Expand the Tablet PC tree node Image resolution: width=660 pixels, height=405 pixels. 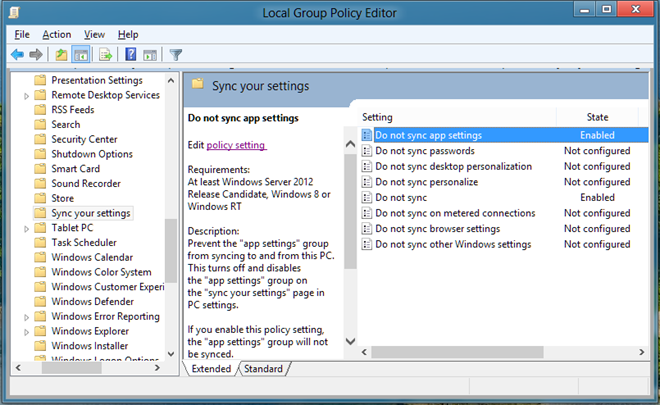tap(27, 228)
